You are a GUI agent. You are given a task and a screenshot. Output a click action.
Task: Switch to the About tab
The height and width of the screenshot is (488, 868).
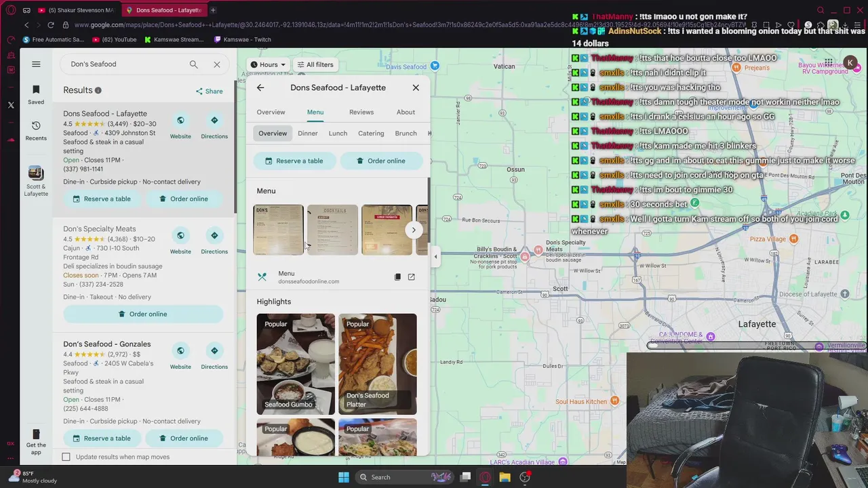tap(406, 112)
